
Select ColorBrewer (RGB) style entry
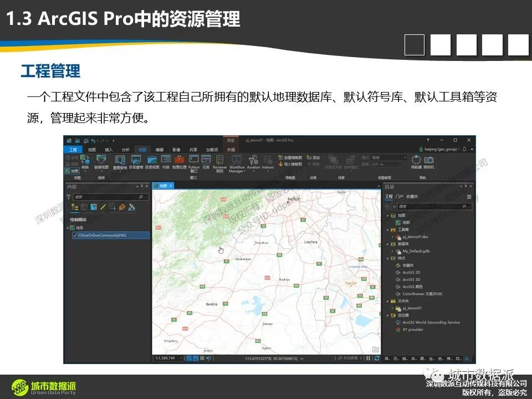(422, 294)
